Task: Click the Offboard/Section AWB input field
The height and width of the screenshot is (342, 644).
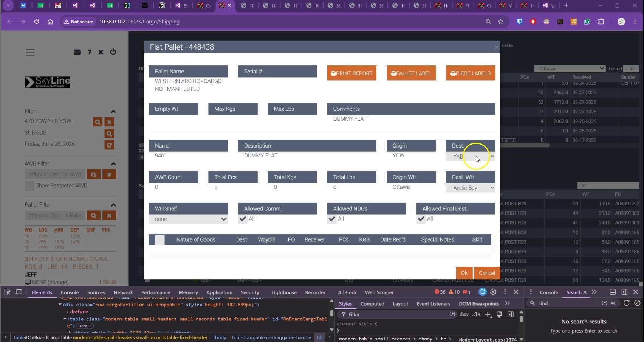Action: pos(55,174)
